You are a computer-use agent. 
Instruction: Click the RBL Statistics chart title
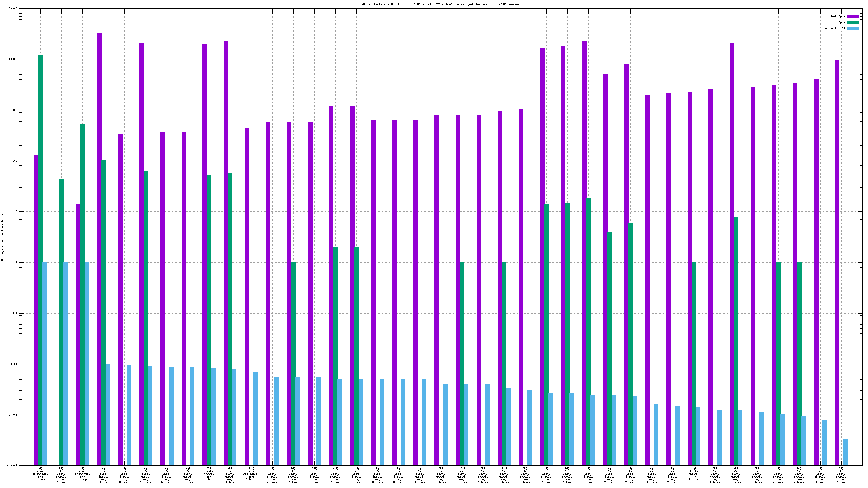pos(440,4)
